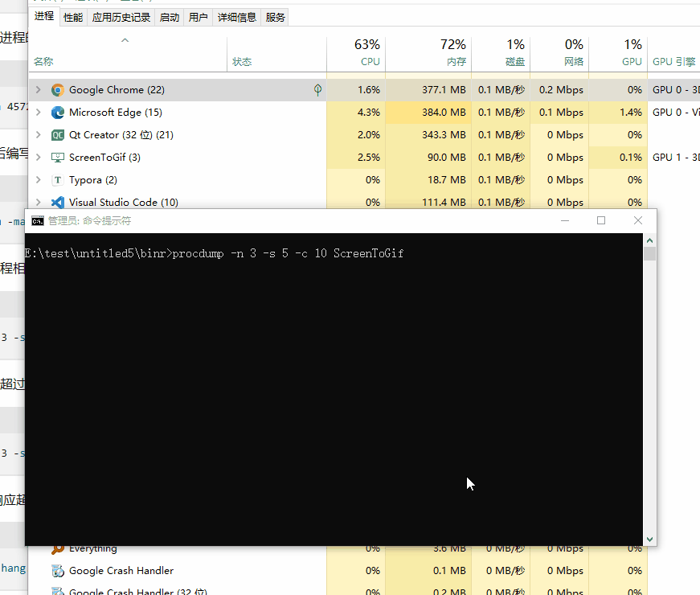Click Chrome's 377.1 MB memory value
This screenshot has height=595, width=700.
(444, 90)
